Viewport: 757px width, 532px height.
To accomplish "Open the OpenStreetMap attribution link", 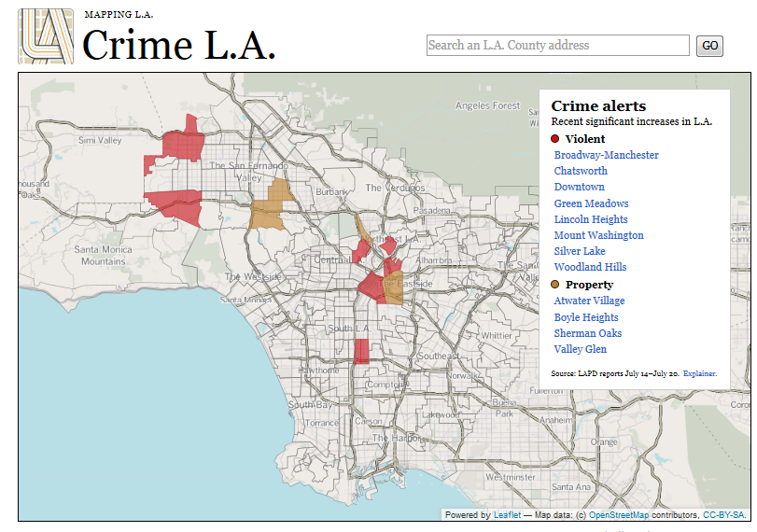I will coord(619,515).
